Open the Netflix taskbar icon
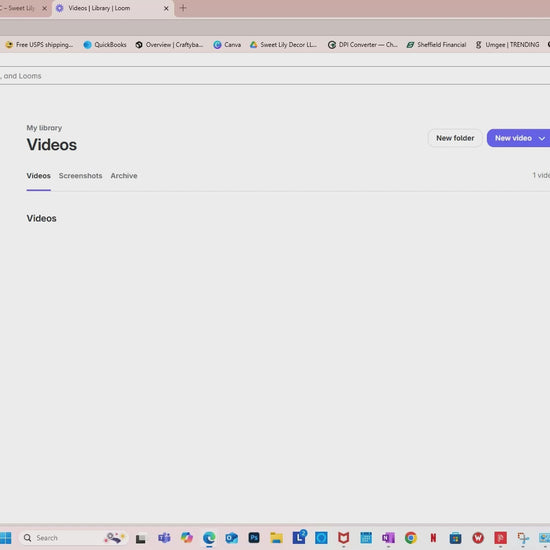Image resolution: width=550 pixels, height=550 pixels. (433, 537)
